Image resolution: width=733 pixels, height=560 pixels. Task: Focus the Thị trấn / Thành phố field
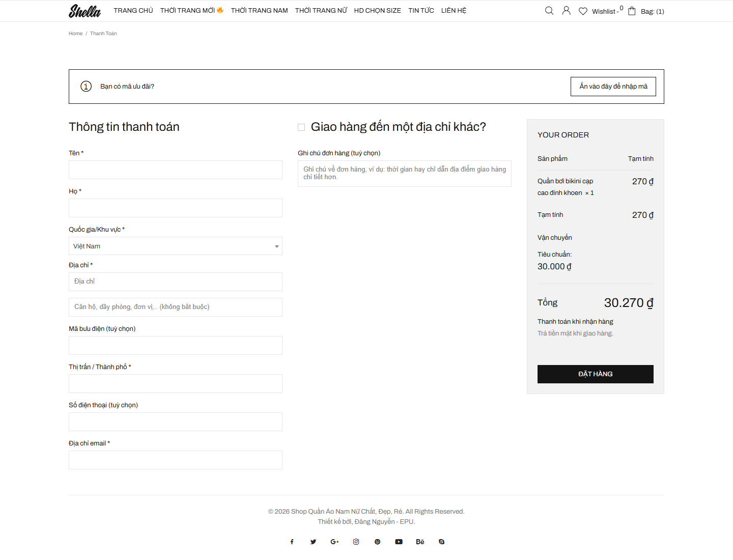(x=176, y=384)
